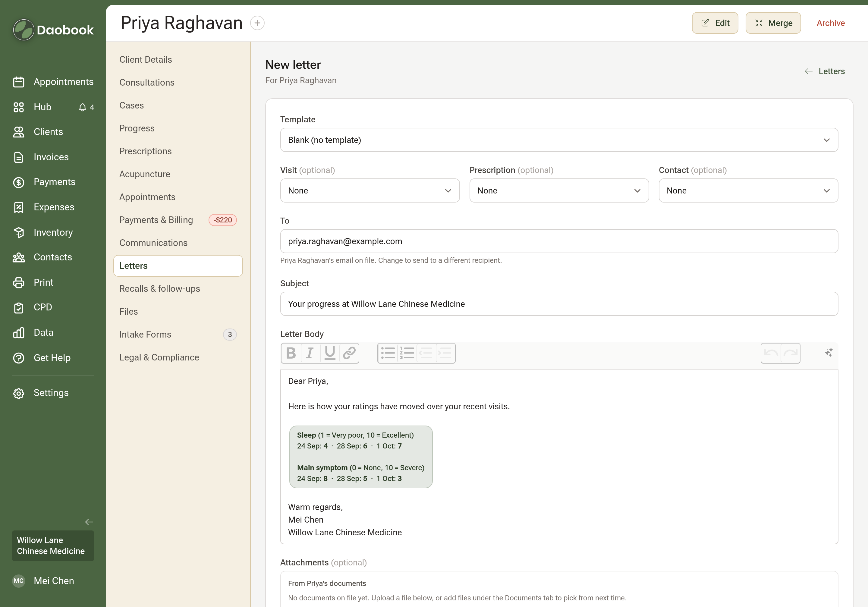This screenshot has height=607, width=868.
Task: Switch to the Client Details section
Action: pos(178,60)
